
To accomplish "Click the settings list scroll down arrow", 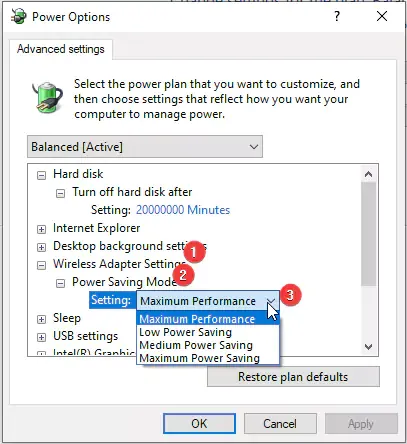I will pyautogui.click(x=368, y=347).
